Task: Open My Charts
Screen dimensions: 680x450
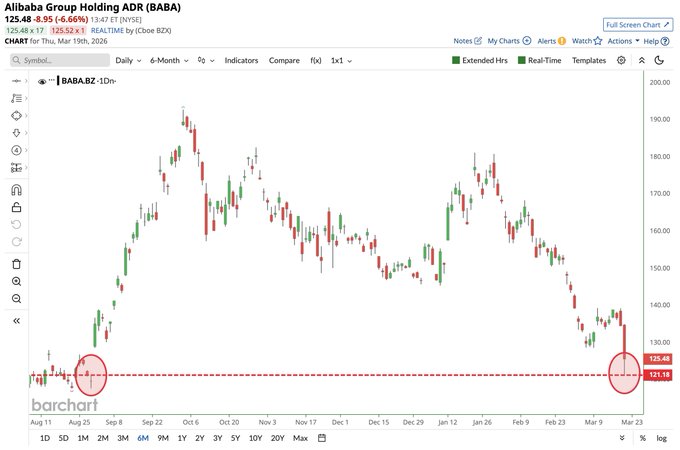Action: [509, 41]
